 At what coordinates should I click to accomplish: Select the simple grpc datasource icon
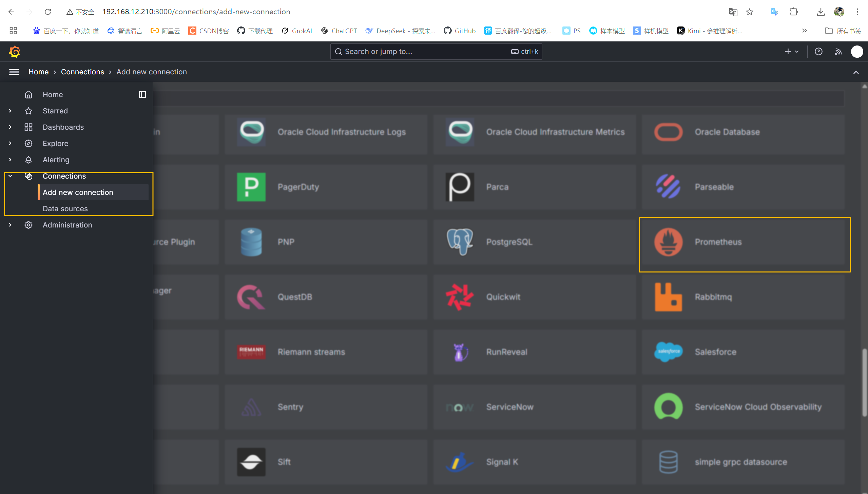point(668,462)
